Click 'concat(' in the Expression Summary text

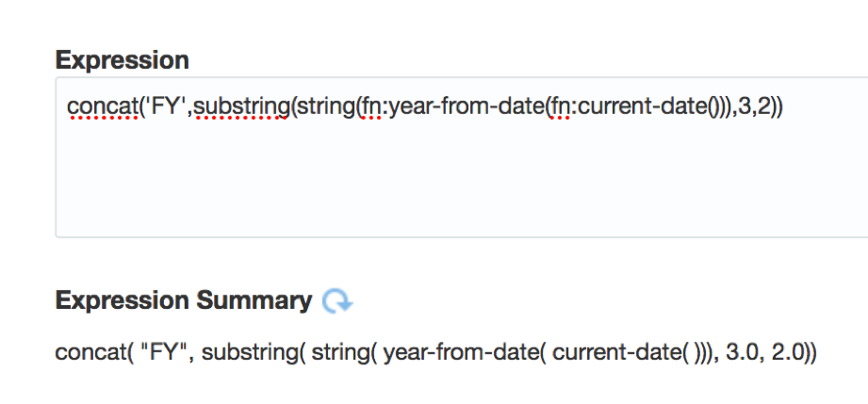coord(90,353)
